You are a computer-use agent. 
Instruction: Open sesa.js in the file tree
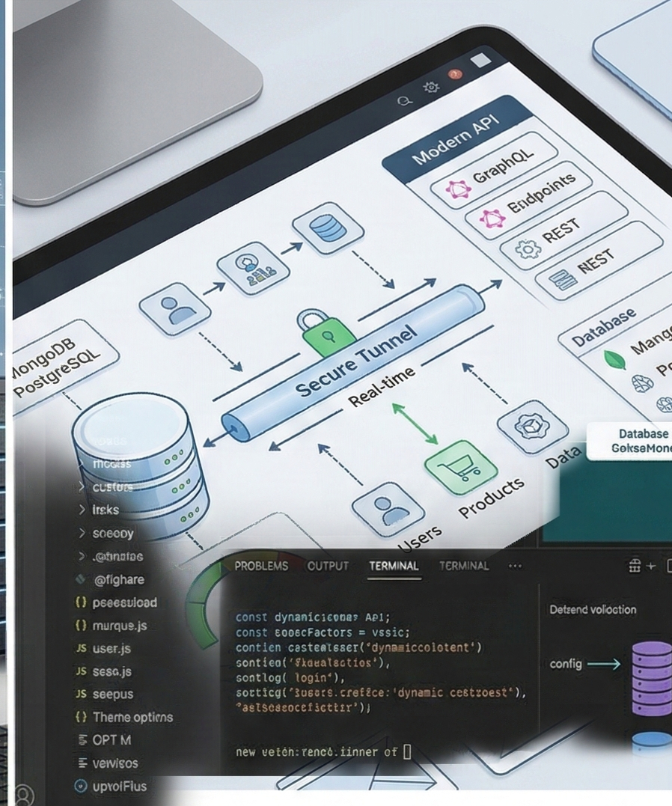112,671
